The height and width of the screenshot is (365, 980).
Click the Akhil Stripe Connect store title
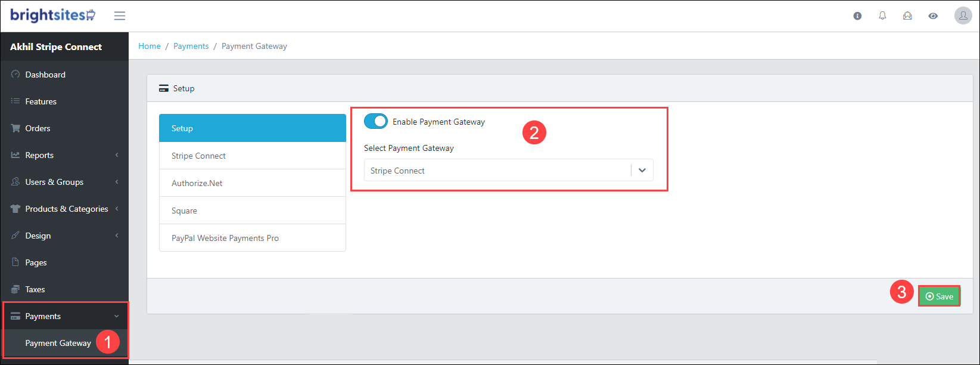(56, 47)
